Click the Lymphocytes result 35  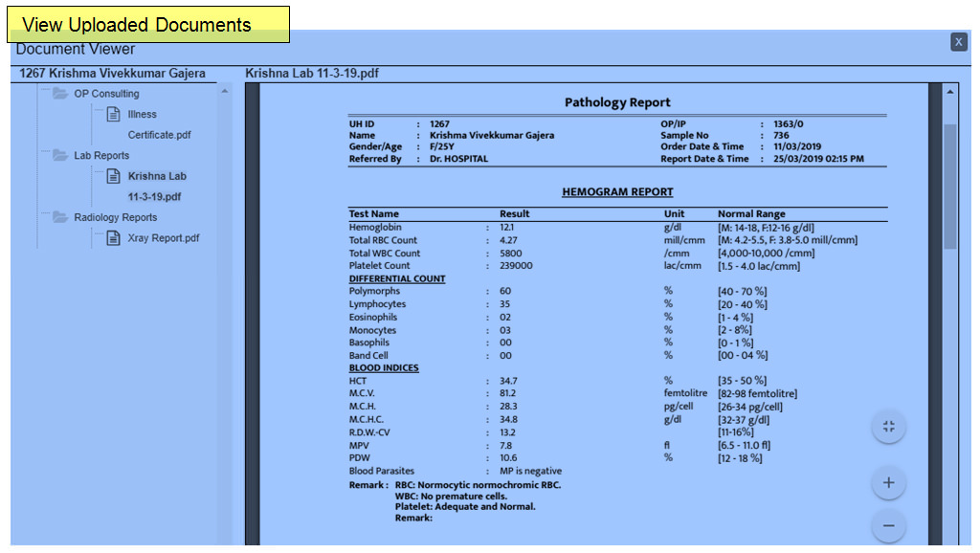505,304
